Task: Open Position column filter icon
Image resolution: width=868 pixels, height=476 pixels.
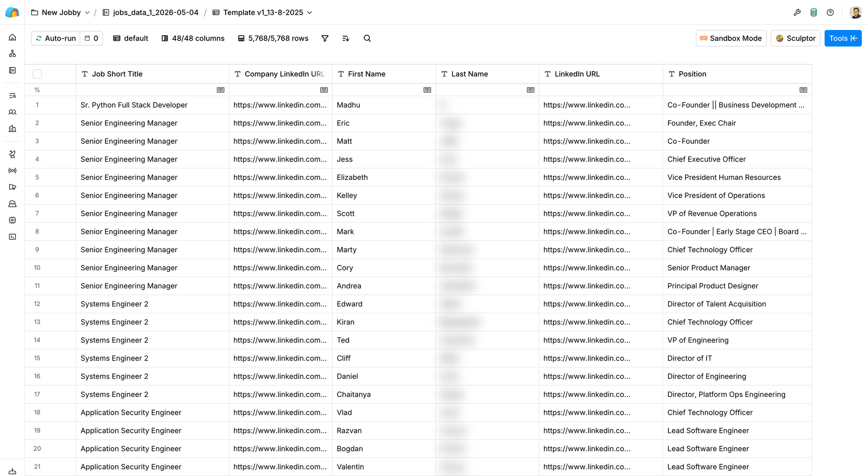Action: point(803,90)
